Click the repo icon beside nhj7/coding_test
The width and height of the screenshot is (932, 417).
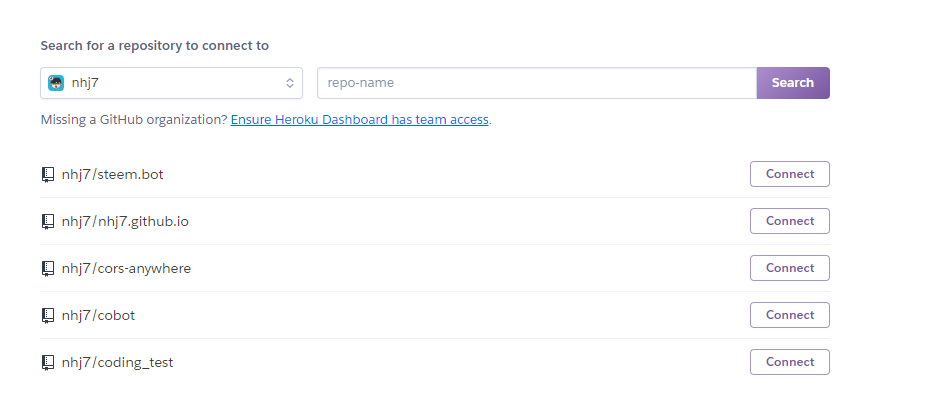click(x=48, y=362)
